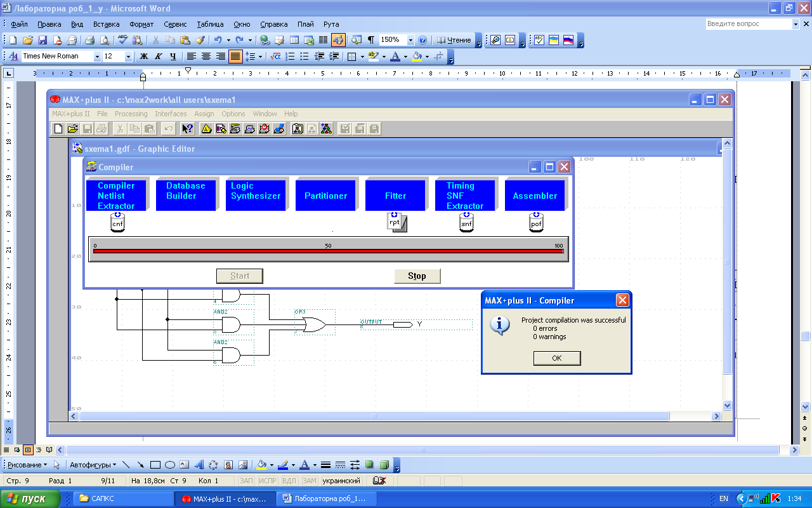The height and width of the screenshot is (508, 812).
Task: Click the Drawing toolbar fill color bucket
Action: (x=261, y=465)
